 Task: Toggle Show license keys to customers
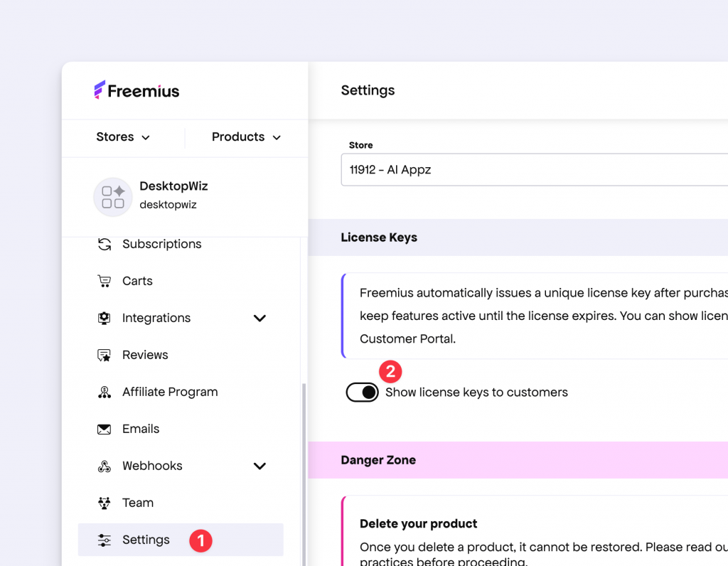tap(362, 393)
